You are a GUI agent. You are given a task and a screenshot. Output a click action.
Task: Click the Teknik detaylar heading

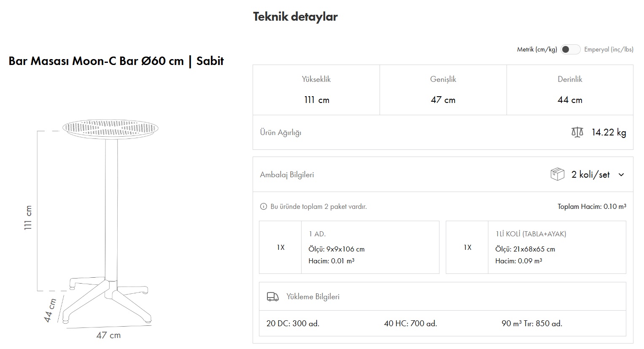click(x=295, y=17)
